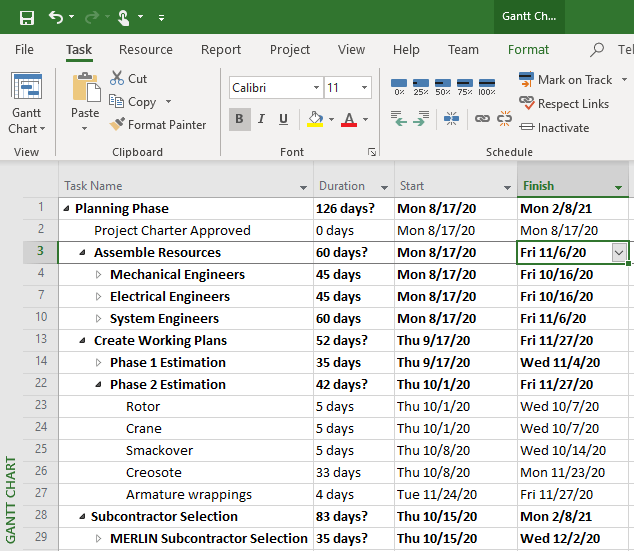Collapse the Planning Phase summary task
This screenshot has width=634, height=551.
pyautogui.click(x=66, y=209)
